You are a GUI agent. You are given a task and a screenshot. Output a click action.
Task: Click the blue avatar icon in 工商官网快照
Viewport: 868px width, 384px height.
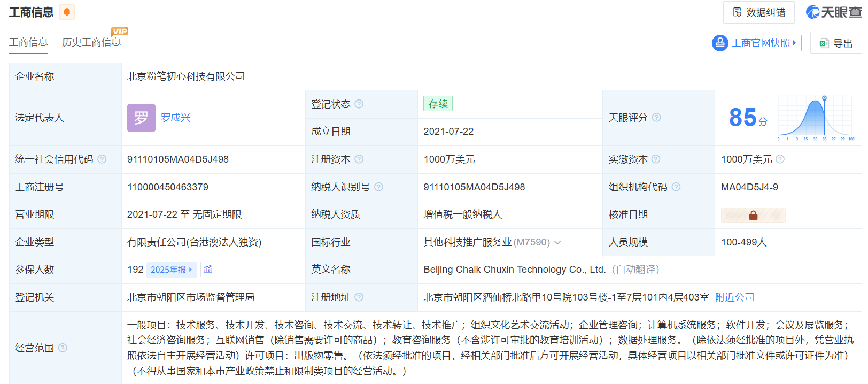(x=720, y=43)
